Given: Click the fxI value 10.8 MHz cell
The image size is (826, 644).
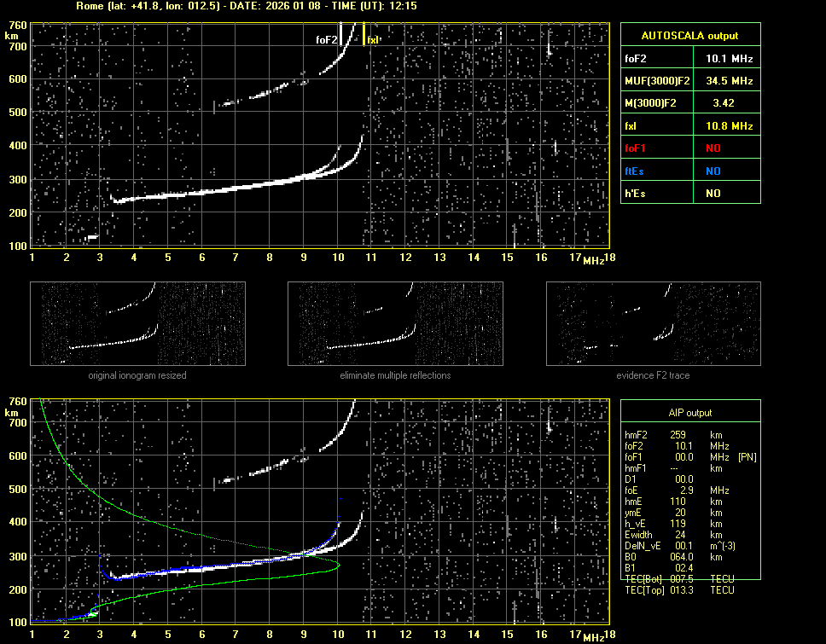Looking at the screenshot, I should pos(729,125).
